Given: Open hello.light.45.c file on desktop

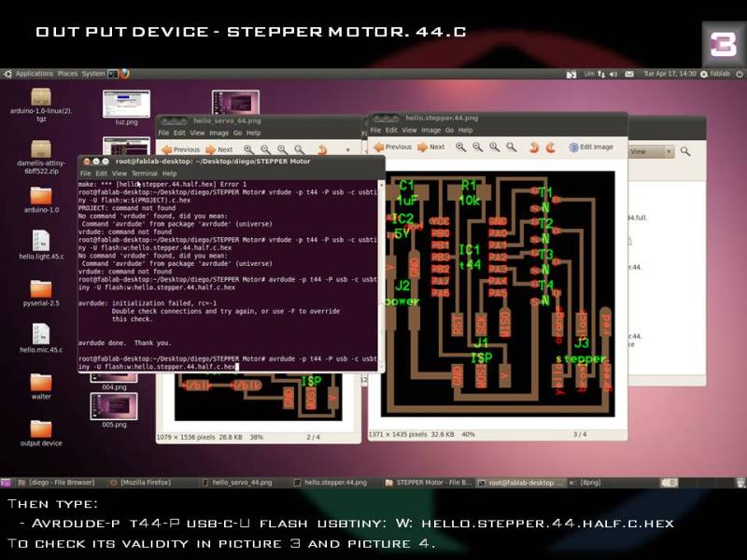Looking at the screenshot, I should [41, 245].
